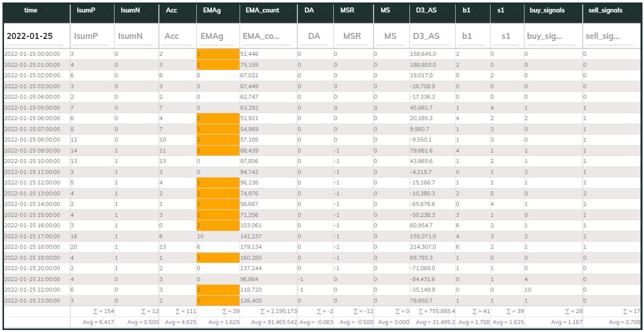Click the orange EMAg cell in the 09:00:00 row
The width and height of the screenshot is (644, 332).
point(218,151)
